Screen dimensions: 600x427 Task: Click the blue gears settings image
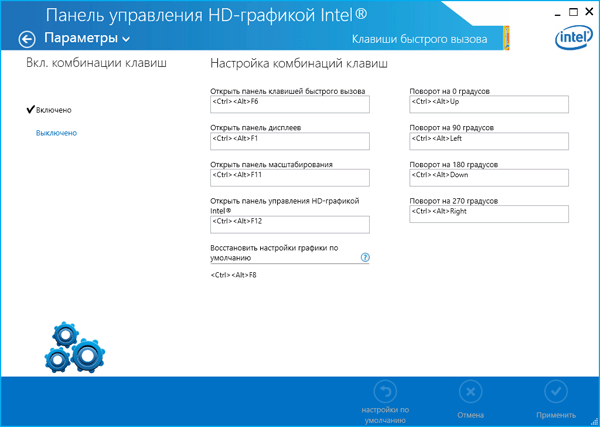75,348
